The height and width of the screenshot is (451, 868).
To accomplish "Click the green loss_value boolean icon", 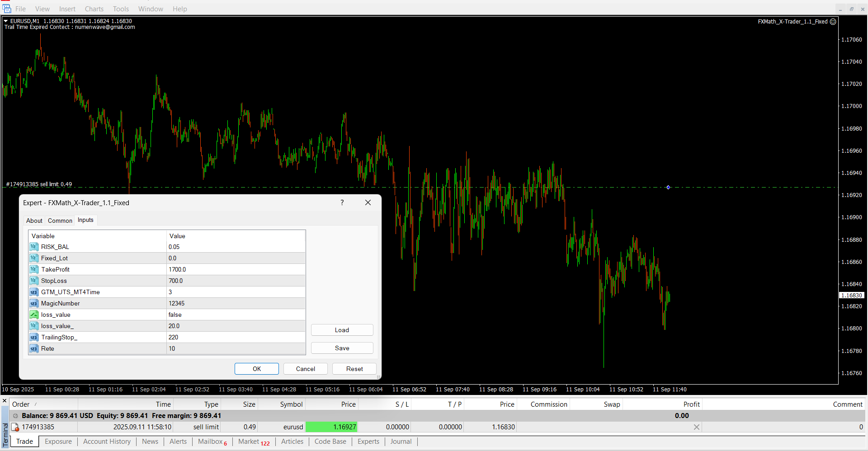I will coord(34,315).
